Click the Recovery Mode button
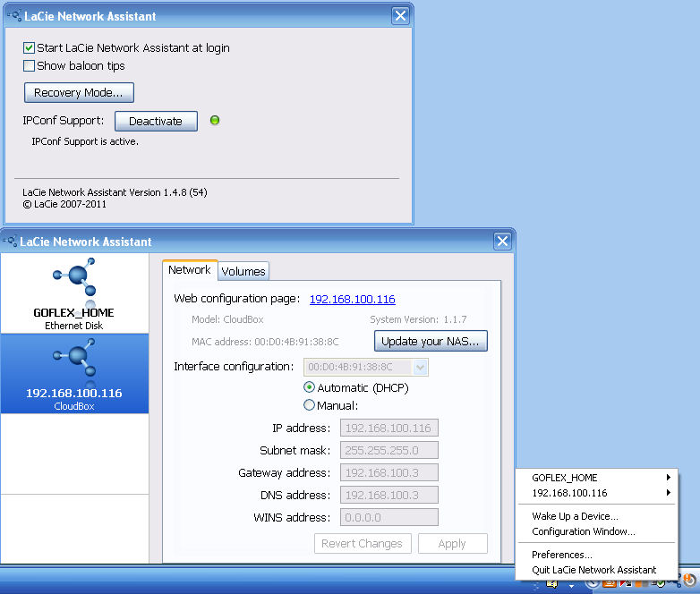The height and width of the screenshot is (594, 700). point(79,92)
